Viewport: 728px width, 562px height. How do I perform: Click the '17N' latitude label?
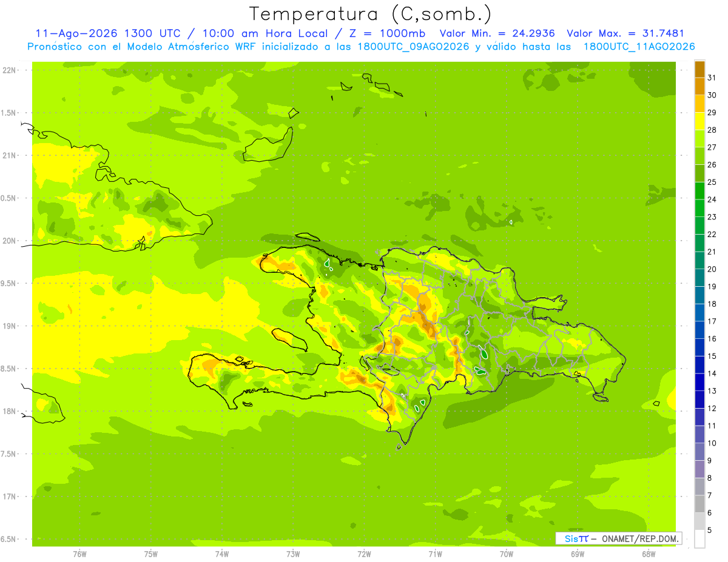pyautogui.click(x=9, y=497)
